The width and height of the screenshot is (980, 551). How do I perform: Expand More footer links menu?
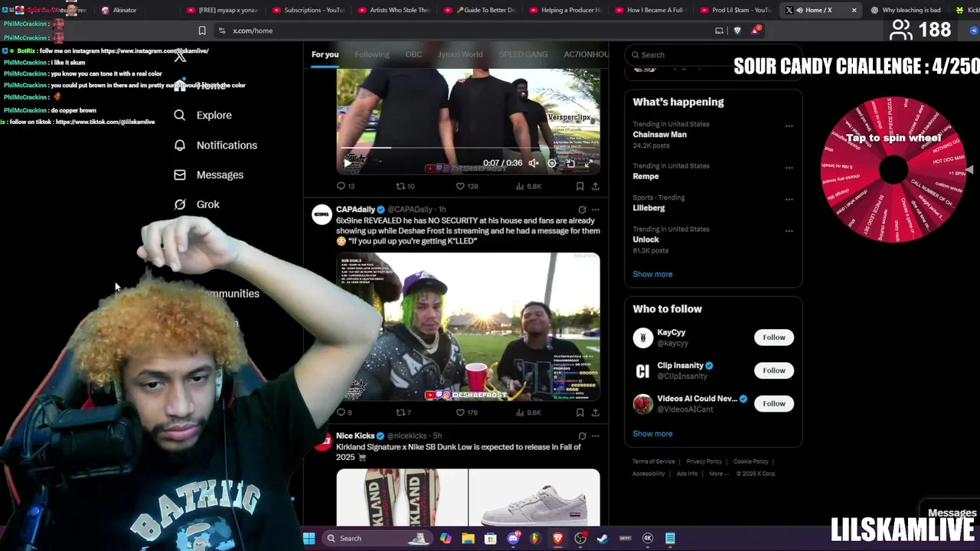tap(718, 474)
